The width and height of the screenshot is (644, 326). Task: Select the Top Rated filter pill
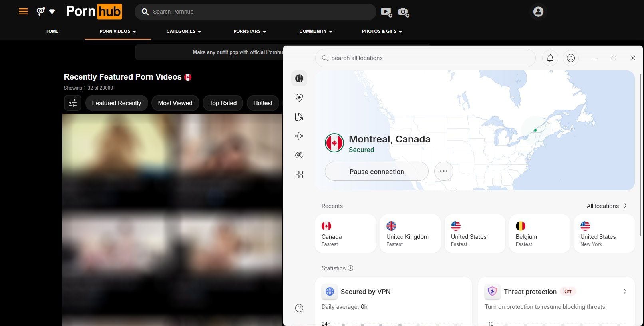[223, 103]
